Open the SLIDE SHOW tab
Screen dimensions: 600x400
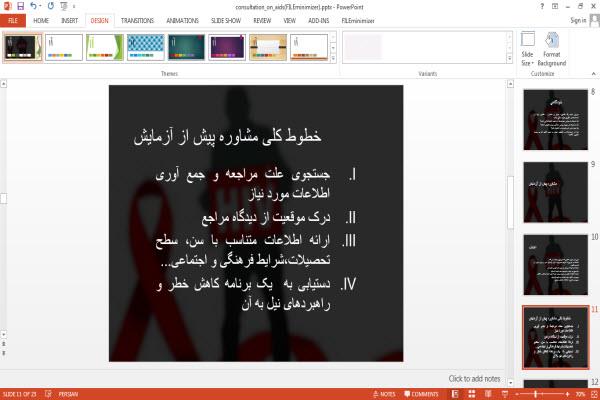click(226, 21)
